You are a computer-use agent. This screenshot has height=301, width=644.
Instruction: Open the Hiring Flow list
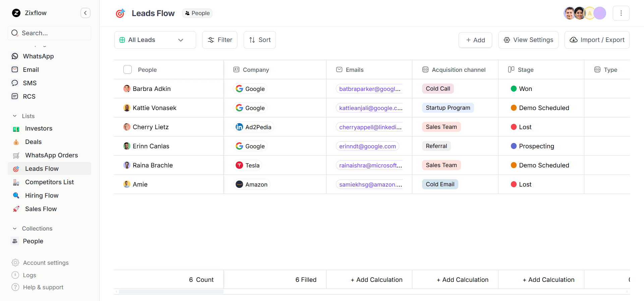point(42,195)
